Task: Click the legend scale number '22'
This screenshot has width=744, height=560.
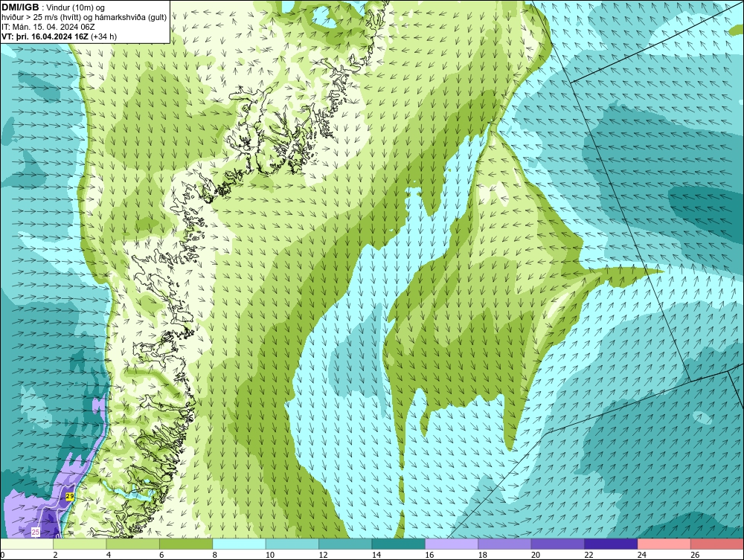Action: [x=589, y=555]
